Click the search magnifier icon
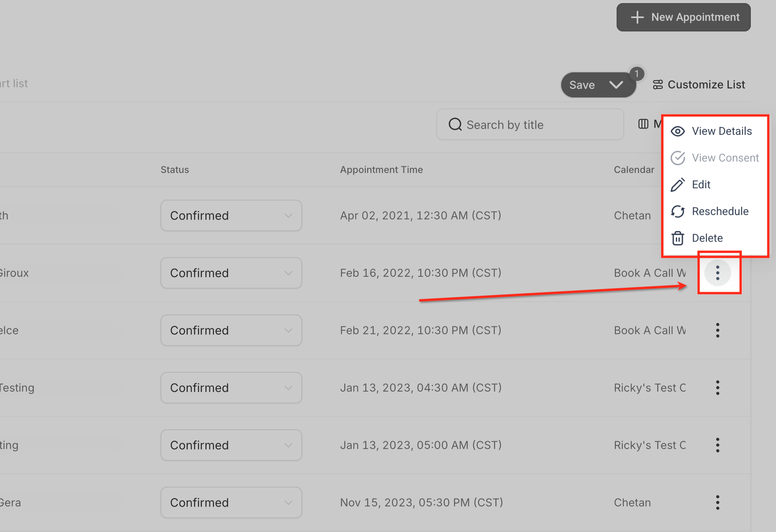This screenshot has width=776, height=532. (x=455, y=125)
